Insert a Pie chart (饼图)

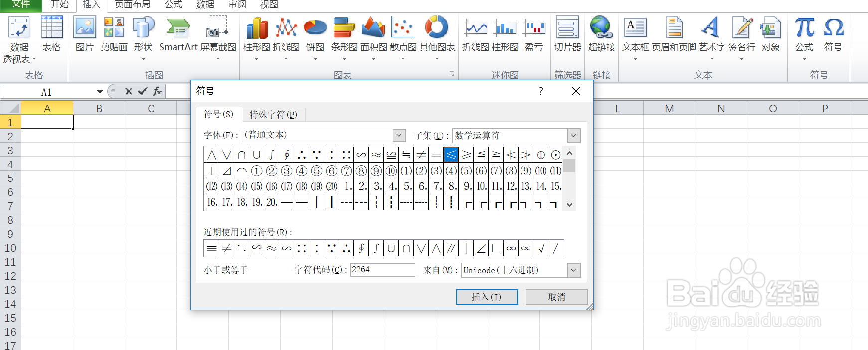315,39
